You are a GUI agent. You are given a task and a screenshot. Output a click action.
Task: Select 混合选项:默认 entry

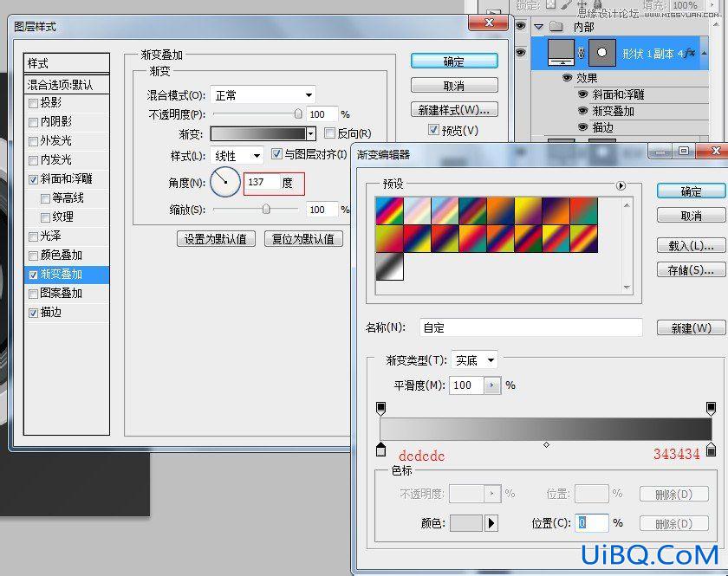[x=67, y=85]
